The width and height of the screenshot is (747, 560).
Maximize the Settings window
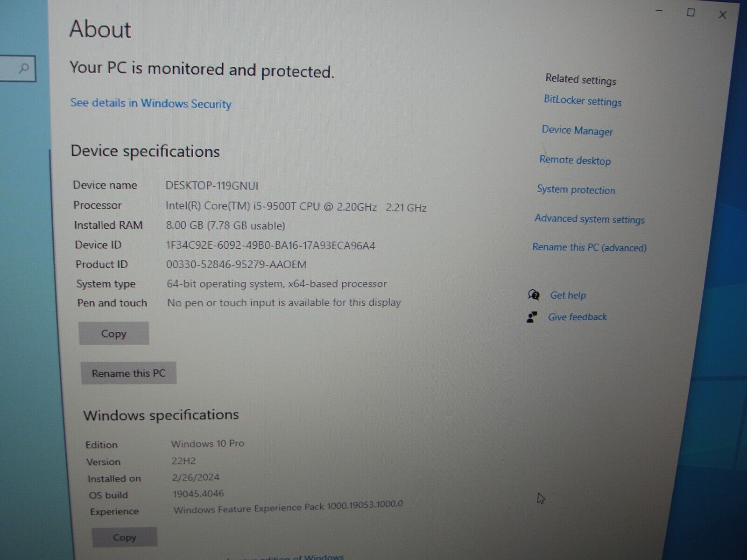[x=691, y=13]
